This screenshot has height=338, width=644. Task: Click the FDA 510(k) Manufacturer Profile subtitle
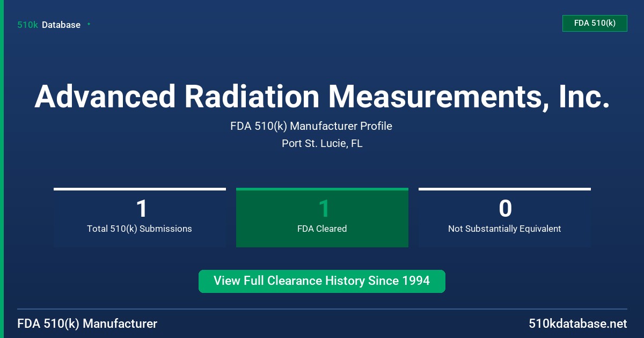point(311,126)
